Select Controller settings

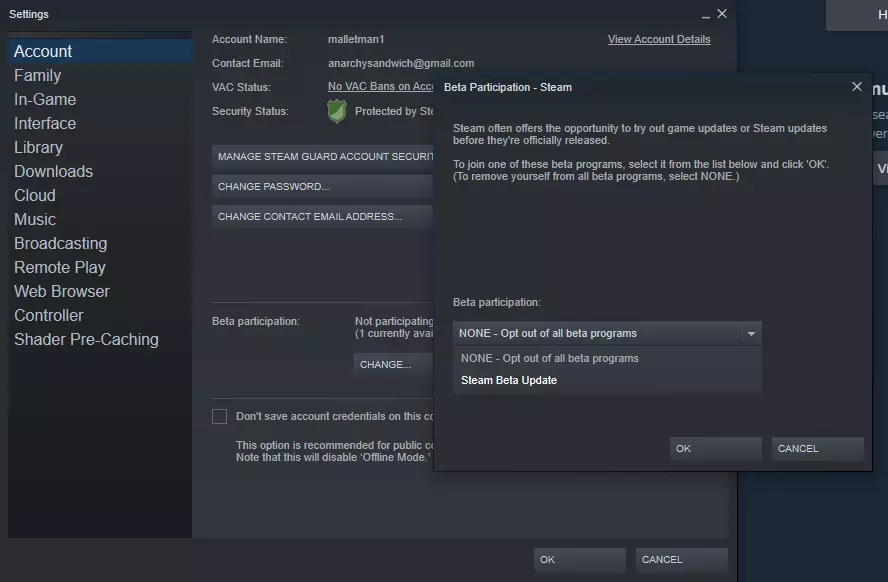click(x=100, y=315)
